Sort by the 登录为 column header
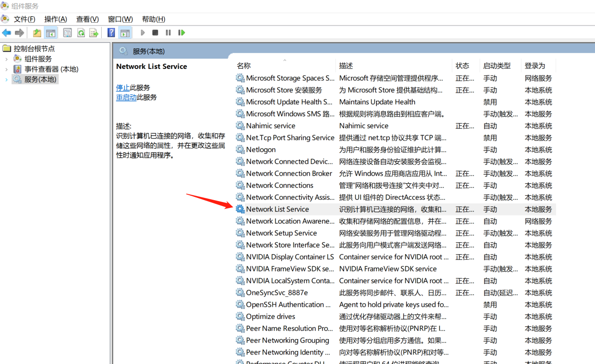 [538, 66]
